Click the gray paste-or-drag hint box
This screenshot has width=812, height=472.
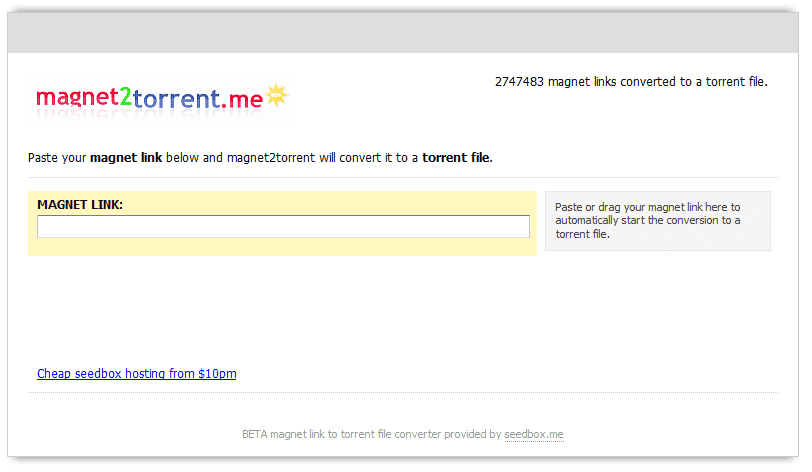pyautogui.click(x=657, y=220)
